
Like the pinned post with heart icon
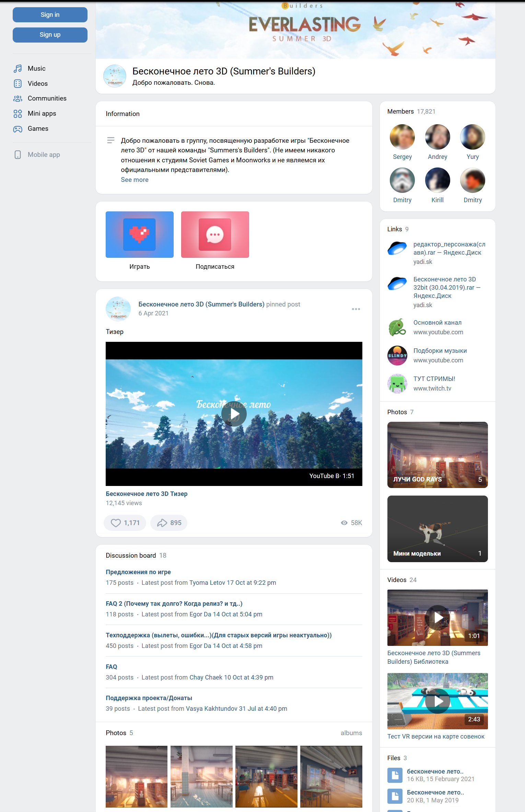pos(125,523)
